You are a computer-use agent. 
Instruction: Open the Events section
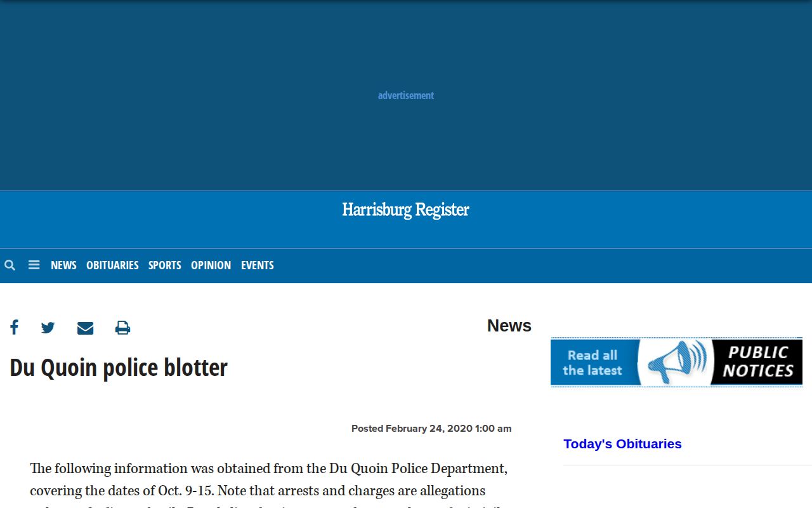point(258,265)
